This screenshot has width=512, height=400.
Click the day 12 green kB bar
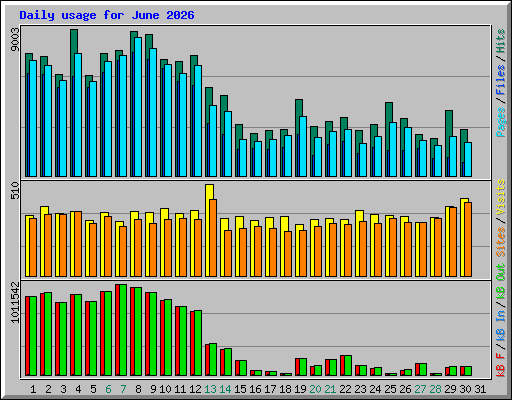pos(198,343)
